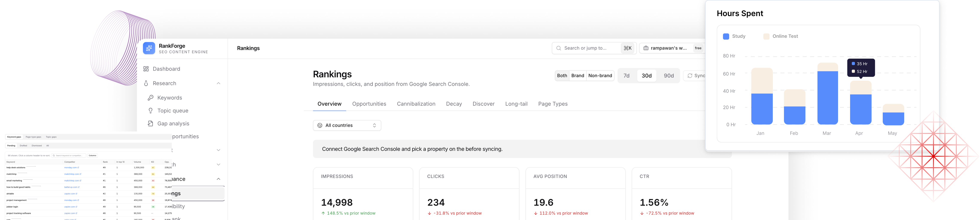Click the 1.56% CTR value
The image size is (980, 220).
[654, 203]
